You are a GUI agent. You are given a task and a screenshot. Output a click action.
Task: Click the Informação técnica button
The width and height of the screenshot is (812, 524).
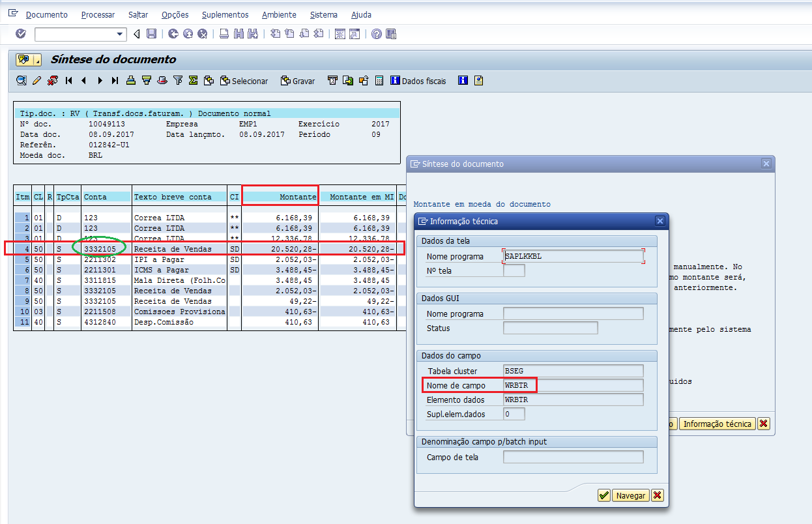(717, 424)
